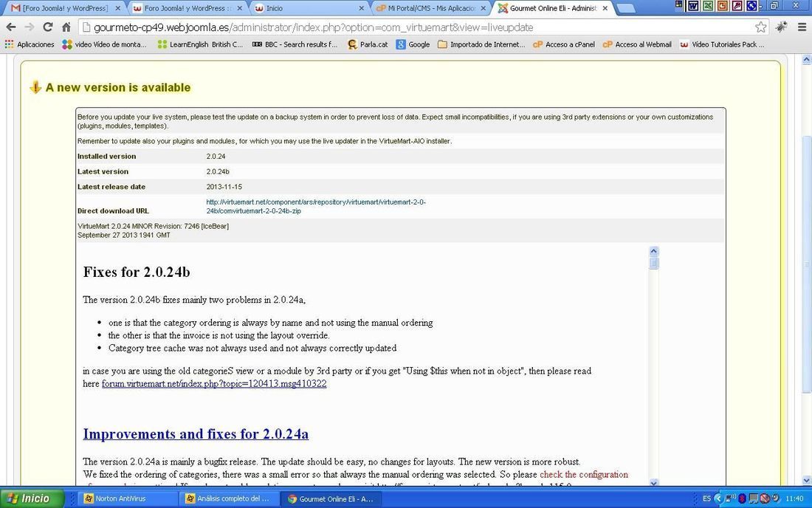Open the Google bookmark
Image resolution: width=812 pixels, height=508 pixels.
(x=413, y=44)
